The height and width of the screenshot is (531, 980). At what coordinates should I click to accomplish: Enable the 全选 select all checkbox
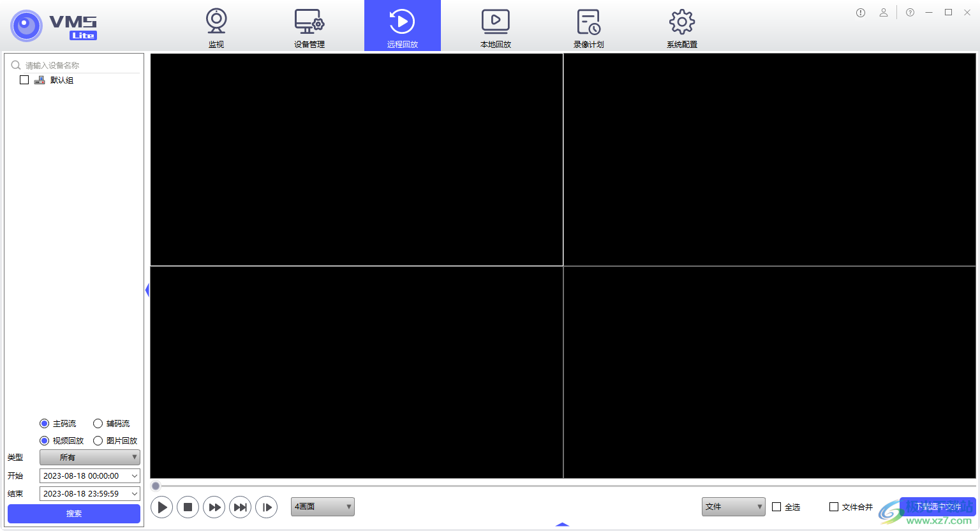click(776, 507)
